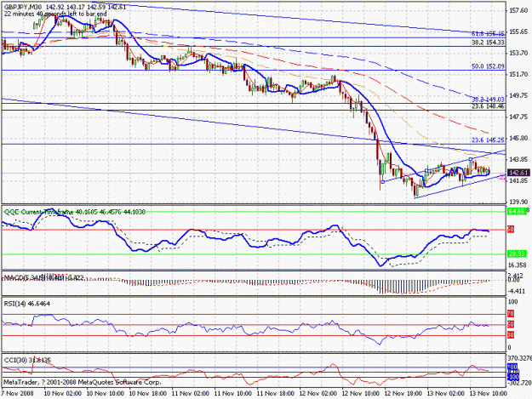Click the '10 Nov 02:00' time axis label

pyautogui.click(x=62, y=394)
